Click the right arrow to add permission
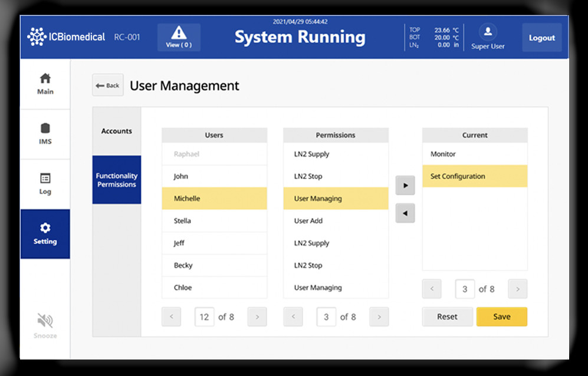 (x=405, y=185)
